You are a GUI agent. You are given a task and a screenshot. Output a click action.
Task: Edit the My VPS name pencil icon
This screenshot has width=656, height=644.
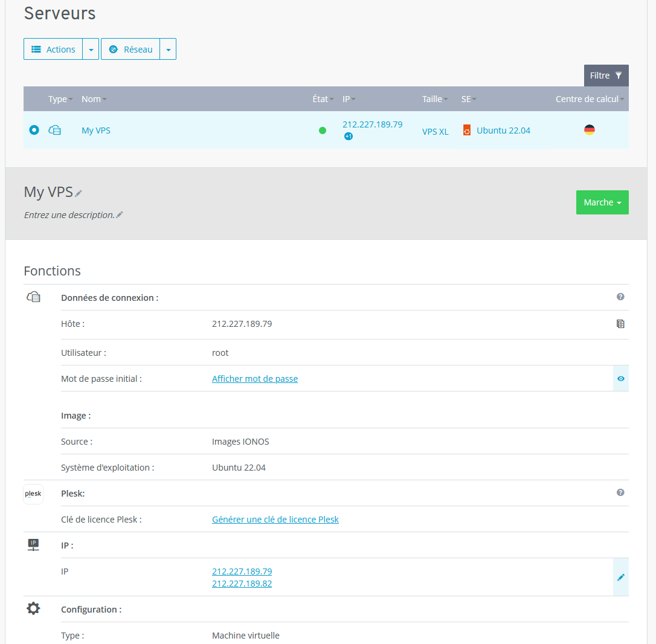click(79, 193)
